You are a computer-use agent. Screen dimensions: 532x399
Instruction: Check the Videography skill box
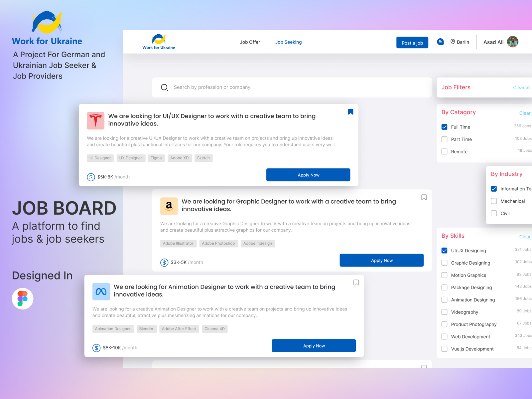(444, 312)
